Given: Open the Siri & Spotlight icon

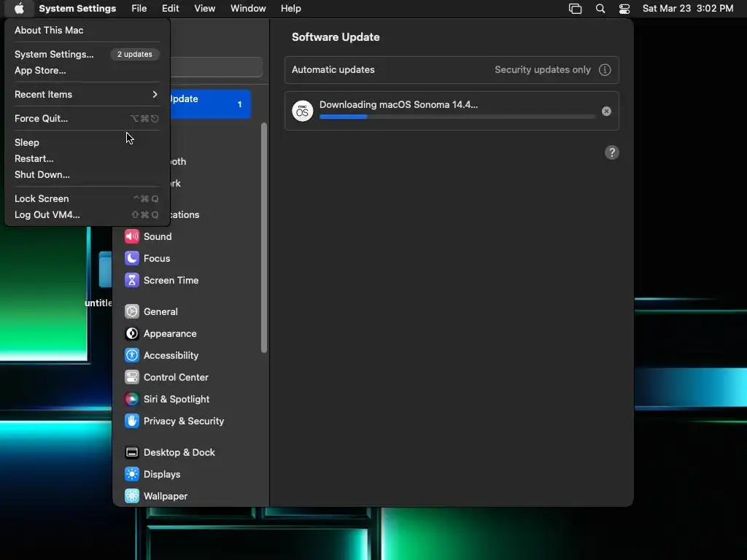Looking at the screenshot, I should coord(132,400).
